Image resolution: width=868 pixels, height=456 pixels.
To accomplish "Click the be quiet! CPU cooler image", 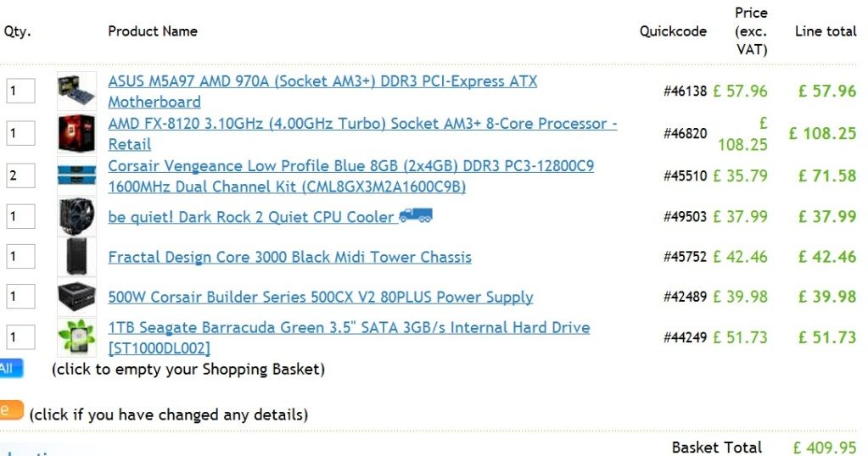I will coord(76,217).
